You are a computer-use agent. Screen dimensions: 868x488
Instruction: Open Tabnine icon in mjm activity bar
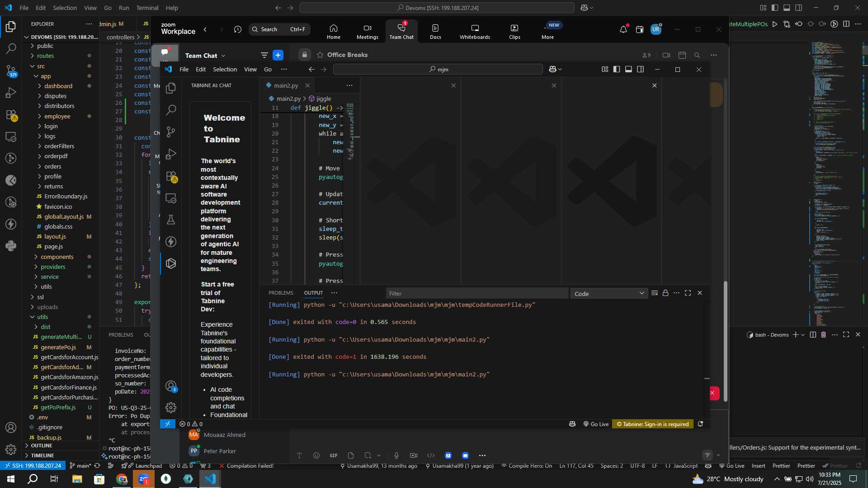[x=171, y=263]
